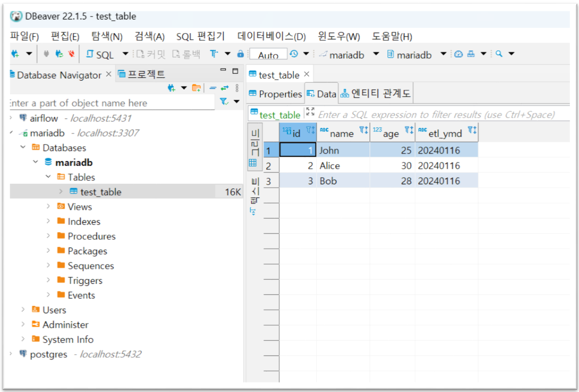Click the dashboard gauge icon in toolbar
Image resolution: width=579 pixels, height=392 pixels.
459,54
